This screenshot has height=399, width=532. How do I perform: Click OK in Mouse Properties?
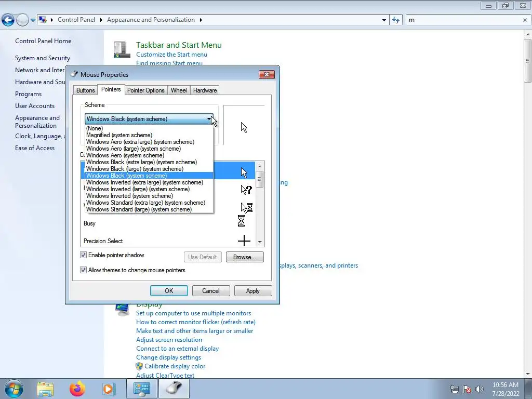coord(169,291)
